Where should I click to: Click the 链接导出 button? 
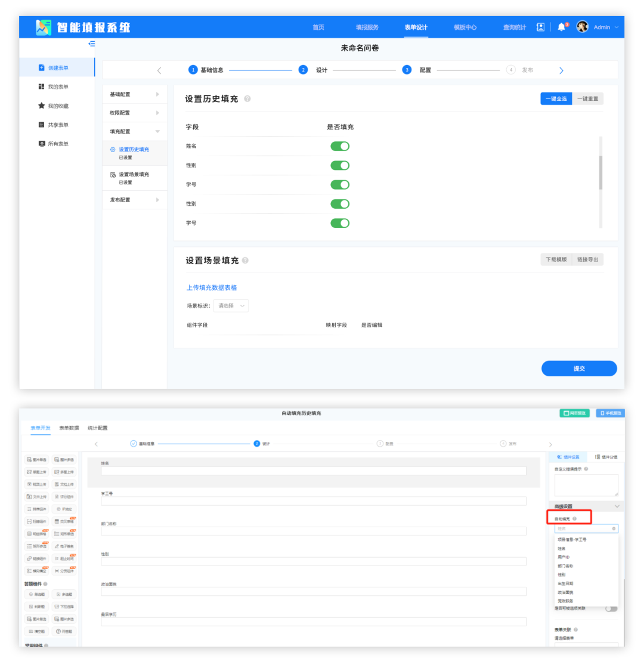588,259
